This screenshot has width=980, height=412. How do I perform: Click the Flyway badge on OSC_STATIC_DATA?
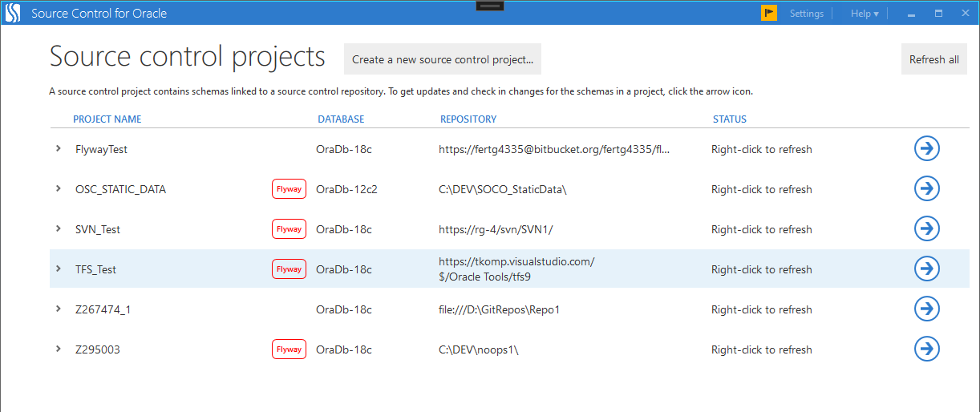click(289, 189)
